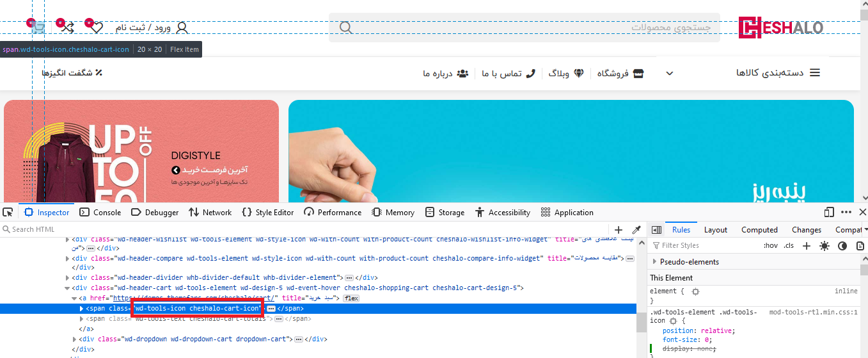Switch to the Computed sidebar tab
The height and width of the screenshot is (358, 868).
(759, 230)
